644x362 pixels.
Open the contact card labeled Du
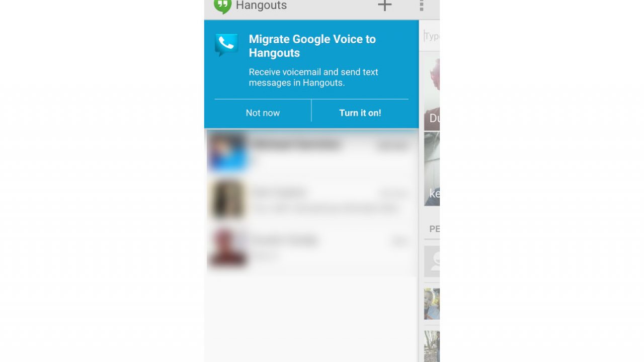tap(432, 93)
